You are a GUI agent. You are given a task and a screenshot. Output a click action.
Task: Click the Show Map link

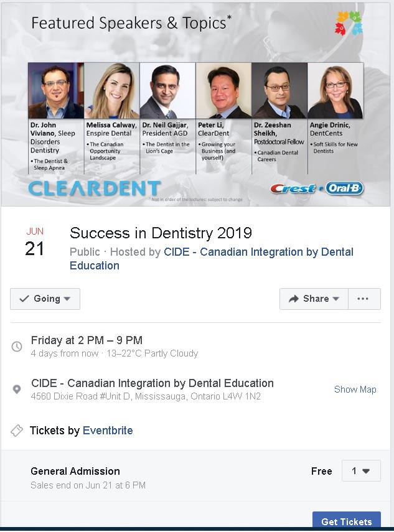[x=355, y=389]
